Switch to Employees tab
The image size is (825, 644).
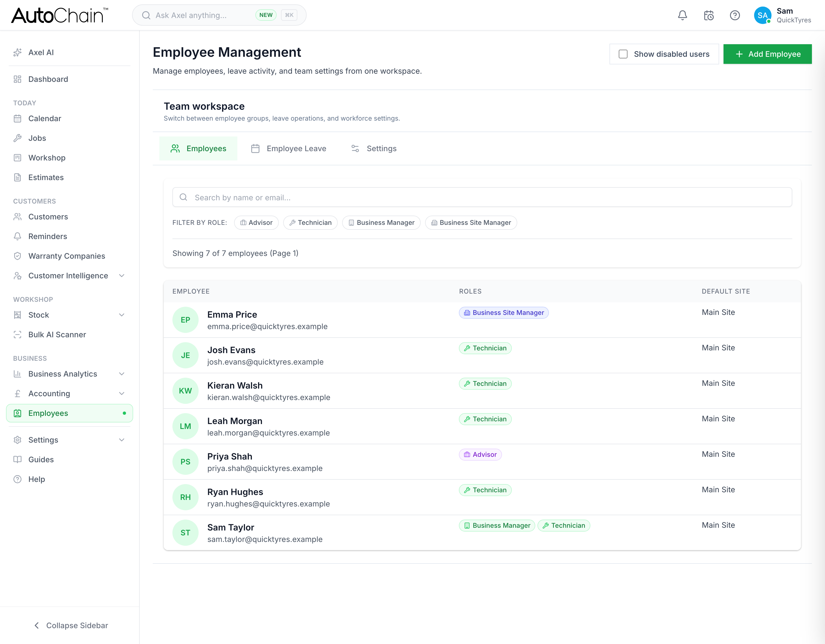coord(198,148)
